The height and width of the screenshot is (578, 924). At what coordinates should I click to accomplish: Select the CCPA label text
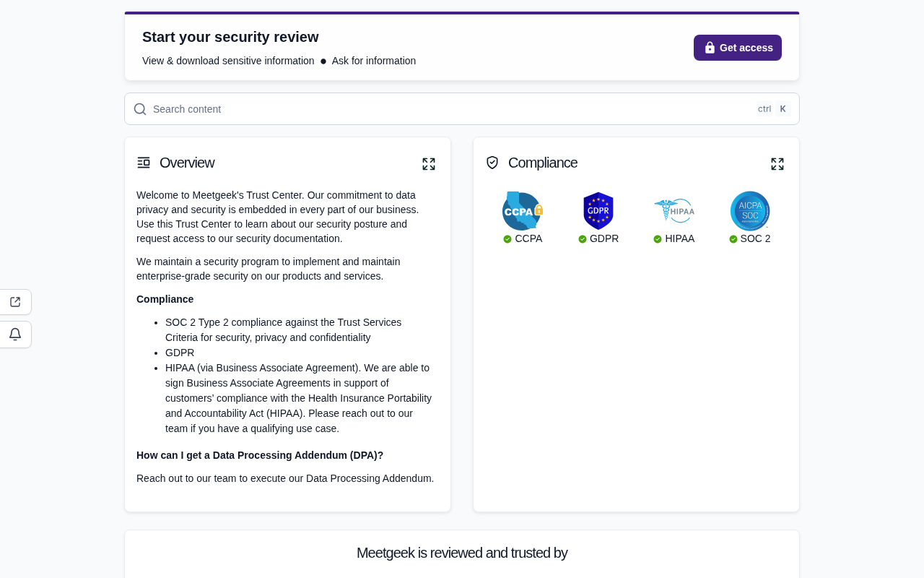click(x=528, y=238)
